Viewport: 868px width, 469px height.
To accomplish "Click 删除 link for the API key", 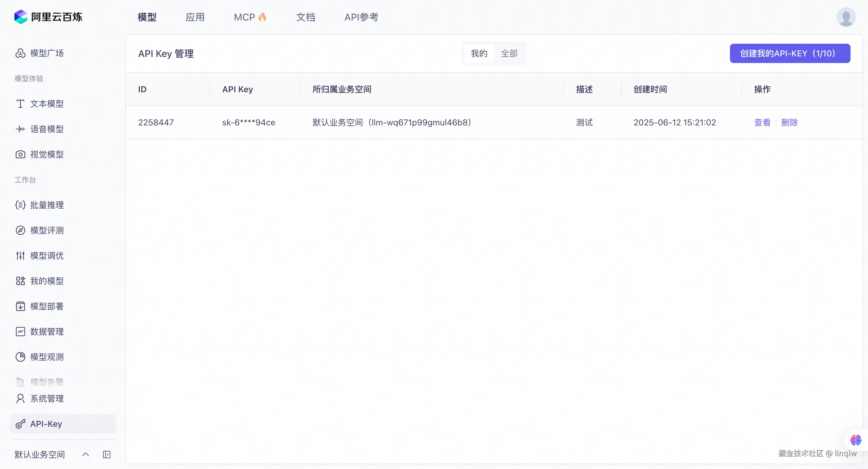I will 789,122.
